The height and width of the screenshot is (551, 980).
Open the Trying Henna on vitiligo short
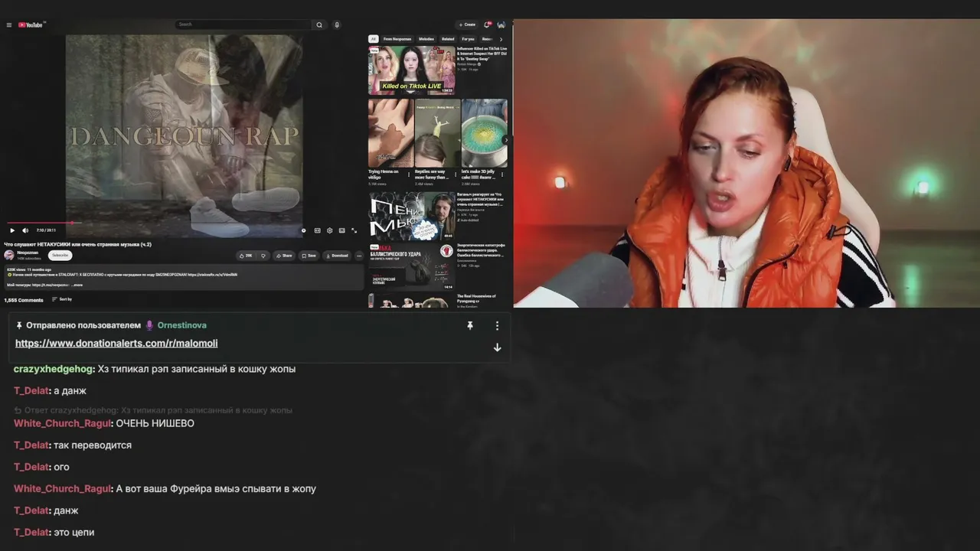pyautogui.click(x=390, y=133)
